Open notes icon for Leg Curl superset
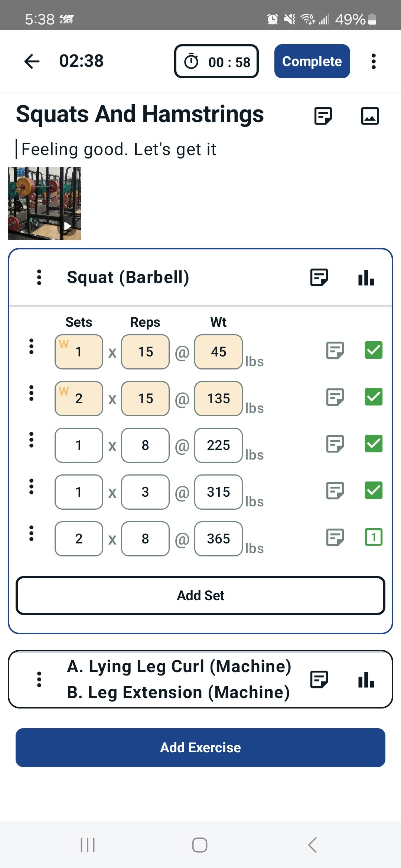The height and width of the screenshot is (868, 401). (319, 680)
